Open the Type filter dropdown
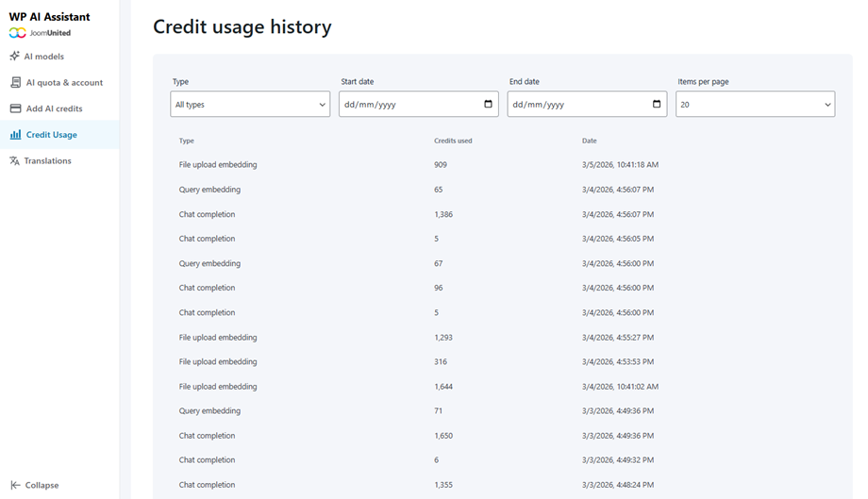This screenshot has height=499, width=868. pos(250,105)
